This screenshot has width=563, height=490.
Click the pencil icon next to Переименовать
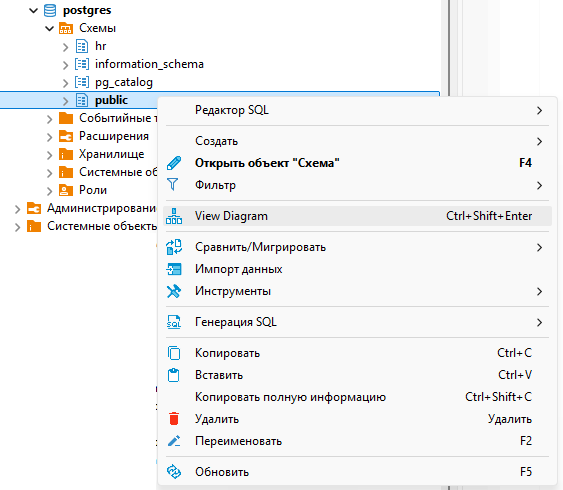[x=174, y=441]
